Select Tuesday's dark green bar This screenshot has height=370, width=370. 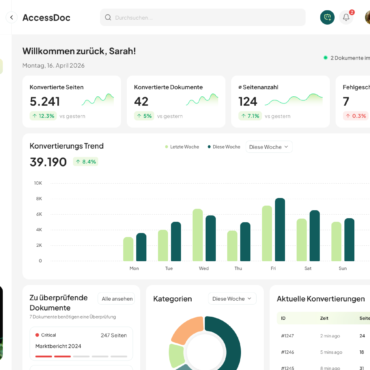point(176,241)
